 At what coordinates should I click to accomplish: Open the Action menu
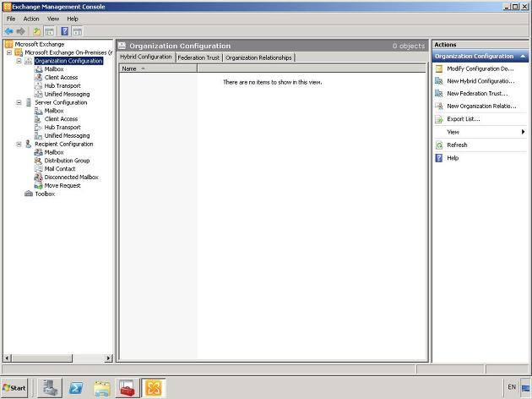(x=31, y=19)
